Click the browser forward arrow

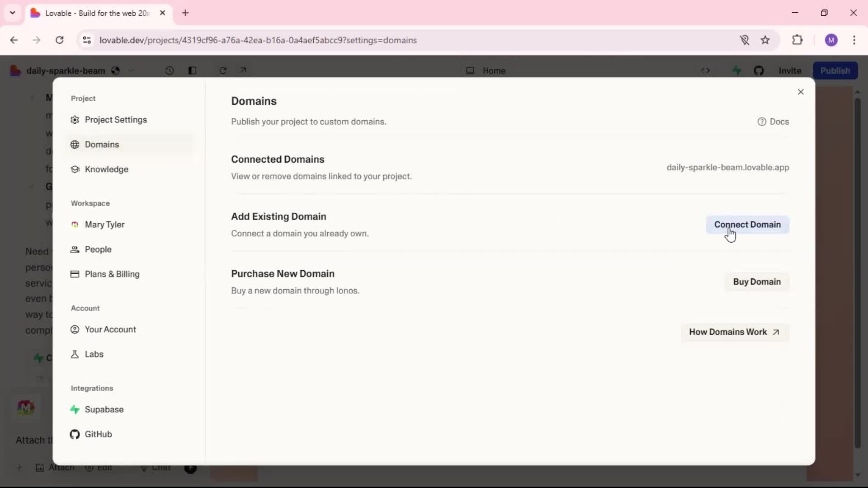(x=37, y=40)
